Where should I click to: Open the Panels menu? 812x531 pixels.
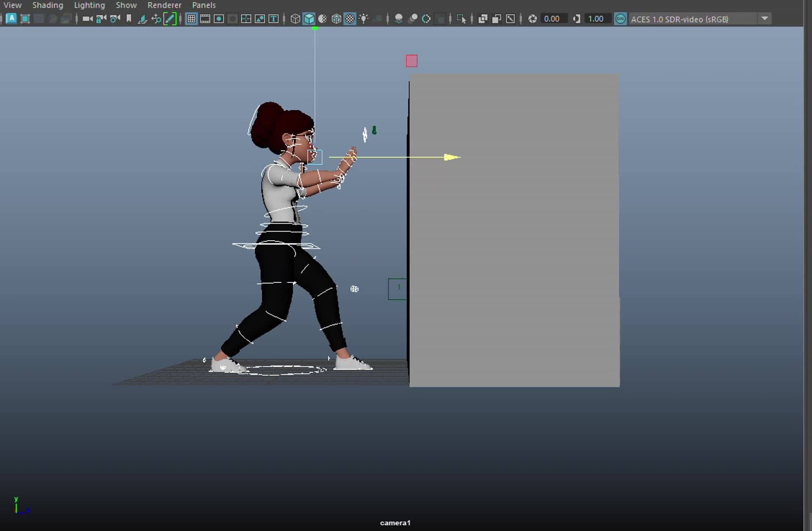coord(204,5)
